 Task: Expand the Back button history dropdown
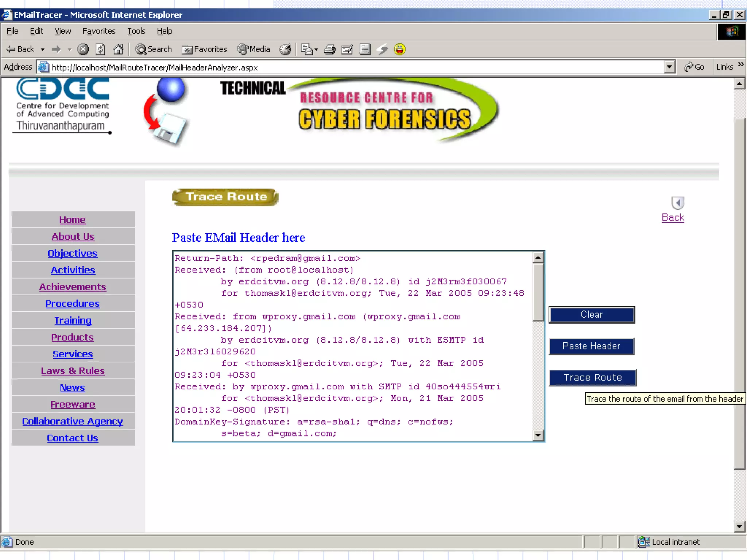pos(43,49)
